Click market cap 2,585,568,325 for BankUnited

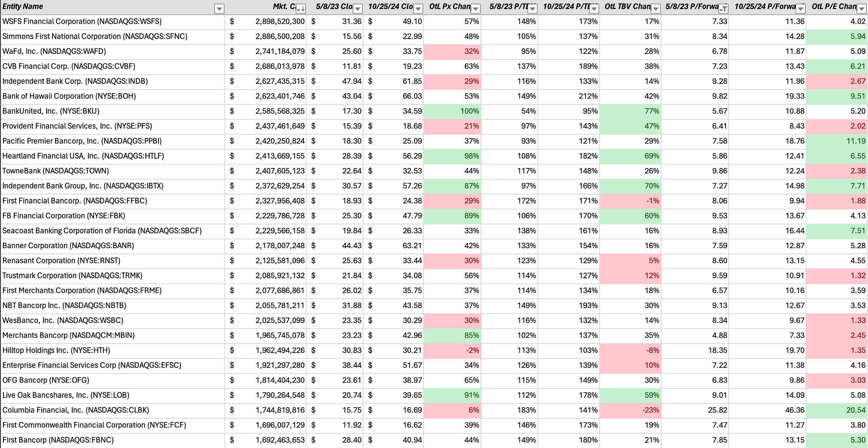[265, 111]
